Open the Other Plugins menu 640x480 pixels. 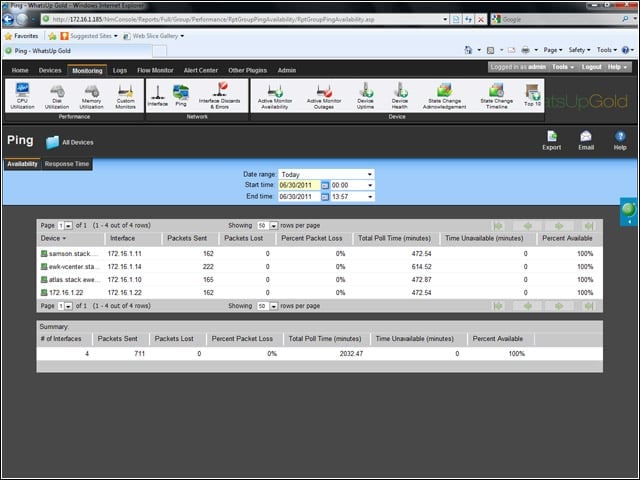point(247,70)
